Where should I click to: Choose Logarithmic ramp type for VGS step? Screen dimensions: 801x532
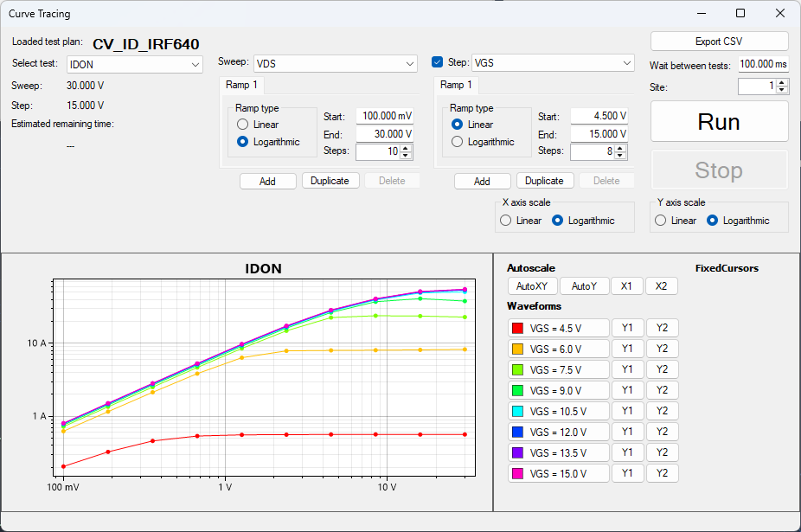pyautogui.click(x=458, y=142)
